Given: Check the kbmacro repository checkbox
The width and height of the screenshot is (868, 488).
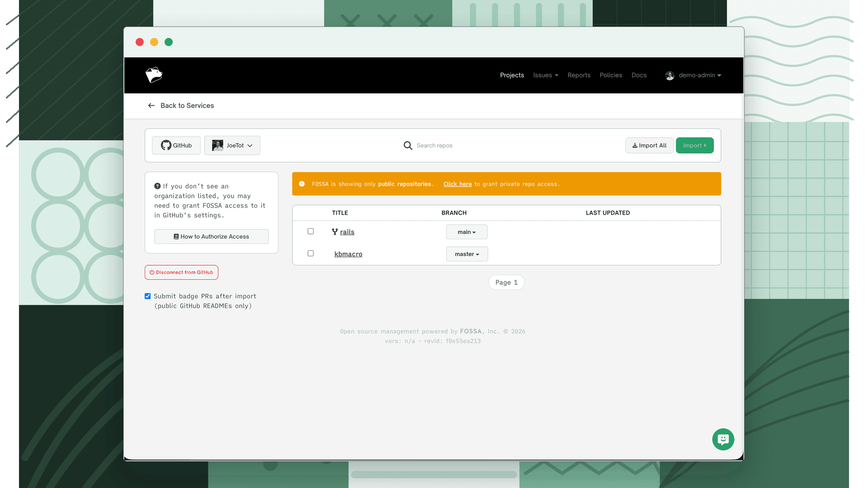Looking at the screenshot, I should [311, 253].
